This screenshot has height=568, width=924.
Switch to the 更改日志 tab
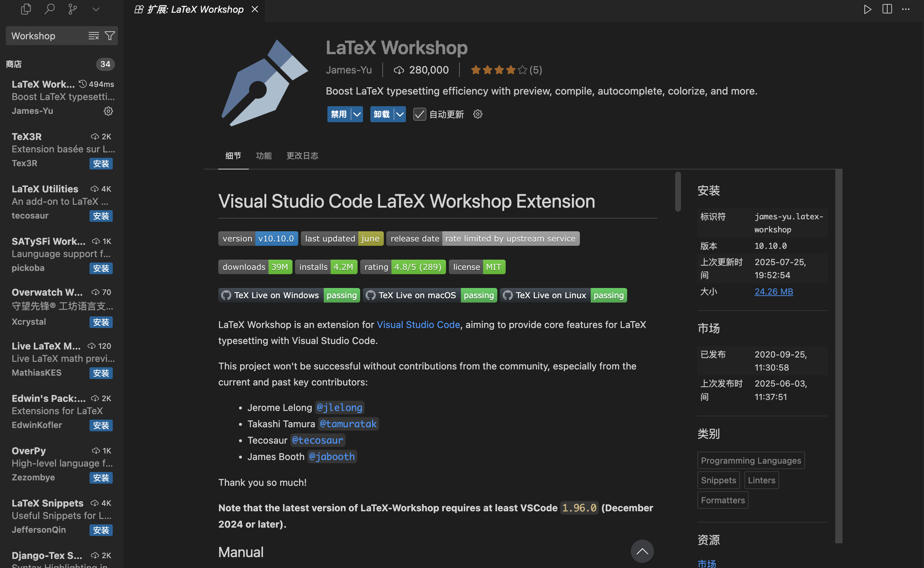pos(303,156)
